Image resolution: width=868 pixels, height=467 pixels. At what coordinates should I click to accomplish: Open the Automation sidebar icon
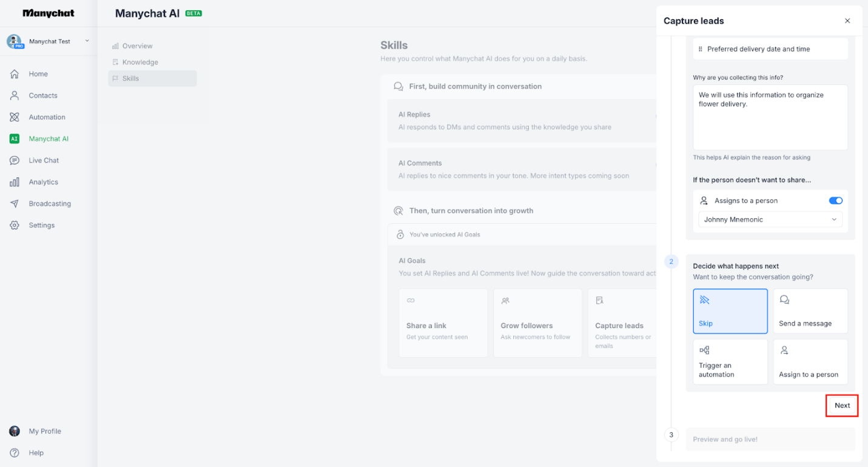[x=15, y=116]
